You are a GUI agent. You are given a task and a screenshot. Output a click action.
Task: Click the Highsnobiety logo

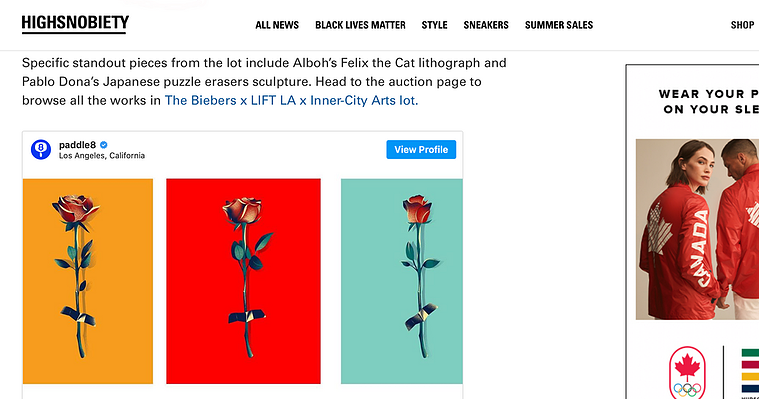[x=75, y=24]
